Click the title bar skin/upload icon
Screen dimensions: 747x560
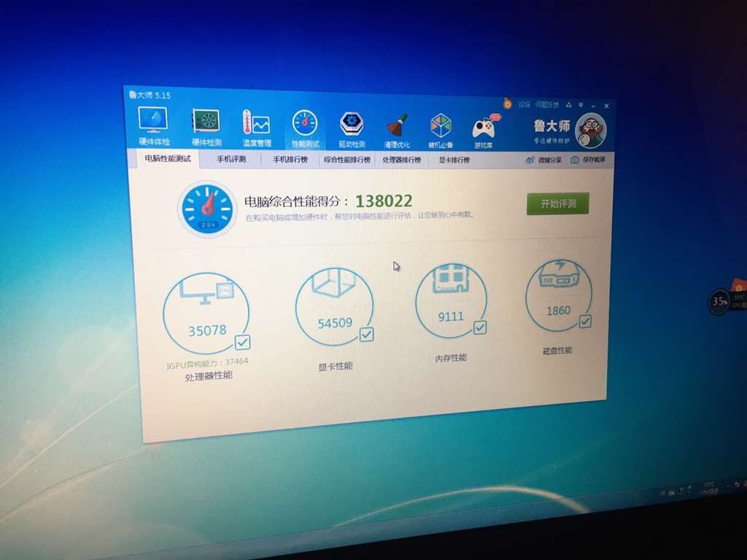click(x=569, y=104)
